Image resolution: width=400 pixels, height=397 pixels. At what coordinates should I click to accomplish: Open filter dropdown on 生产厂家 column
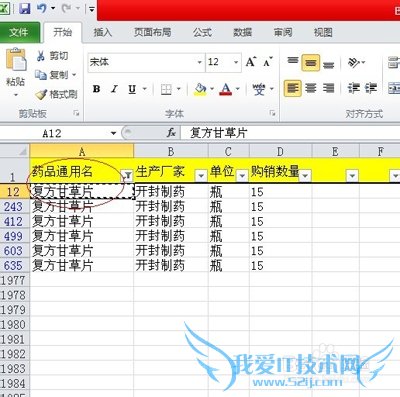point(201,175)
